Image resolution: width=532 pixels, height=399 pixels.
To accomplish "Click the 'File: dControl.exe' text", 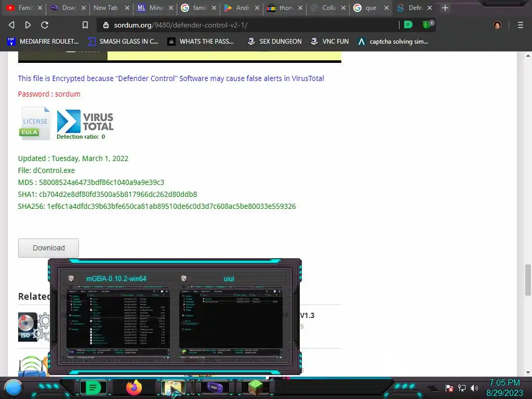I will tap(46, 170).
